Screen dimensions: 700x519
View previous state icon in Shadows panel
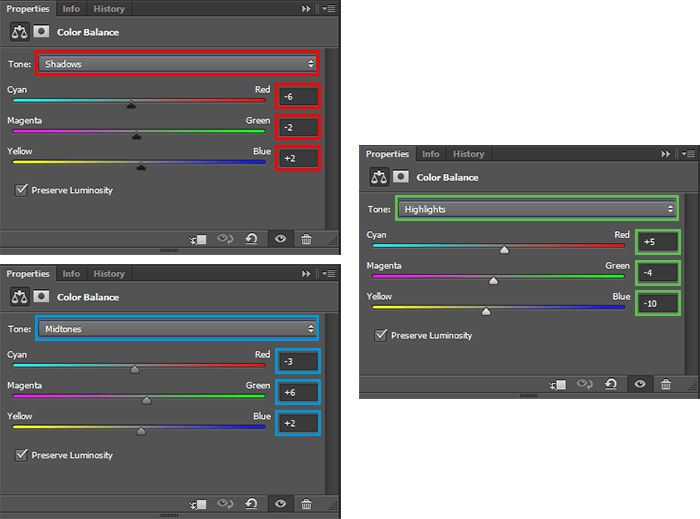(x=225, y=239)
